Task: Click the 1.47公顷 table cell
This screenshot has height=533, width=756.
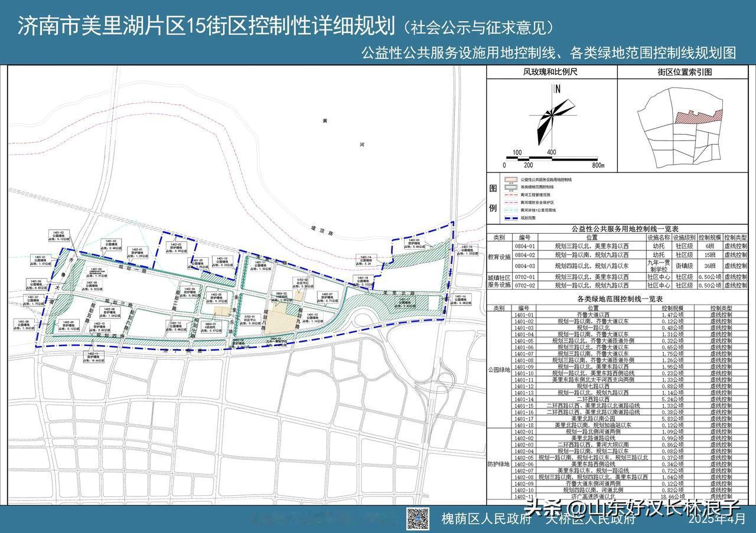Action: point(672,315)
